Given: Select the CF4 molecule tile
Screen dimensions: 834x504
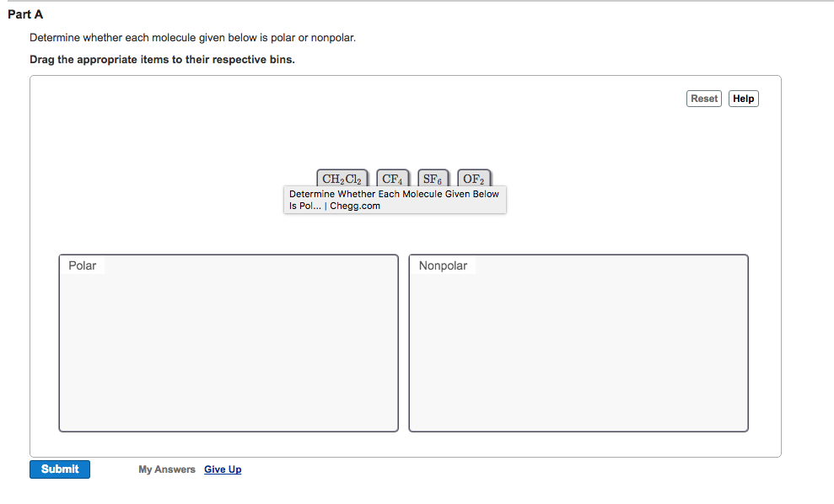Looking at the screenshot, I should pos(392,178).
